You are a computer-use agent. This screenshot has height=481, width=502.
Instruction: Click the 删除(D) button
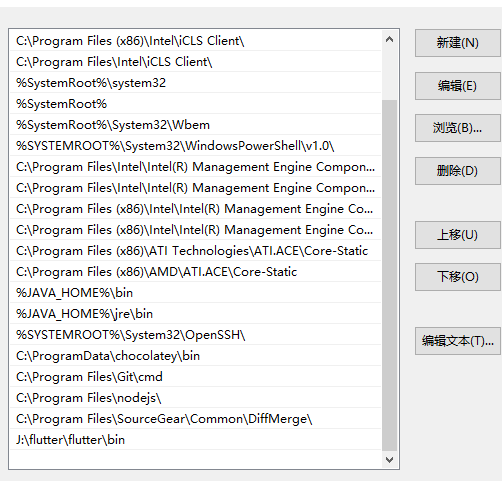click(458, 171)
